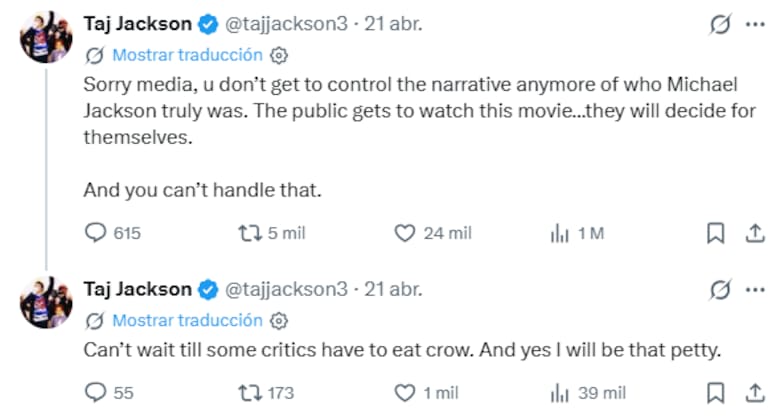View analytics of the 39 mil views tweet
The height and width of the screenshot is (420, 780).
pyautogui.click(x=560, y=393)
